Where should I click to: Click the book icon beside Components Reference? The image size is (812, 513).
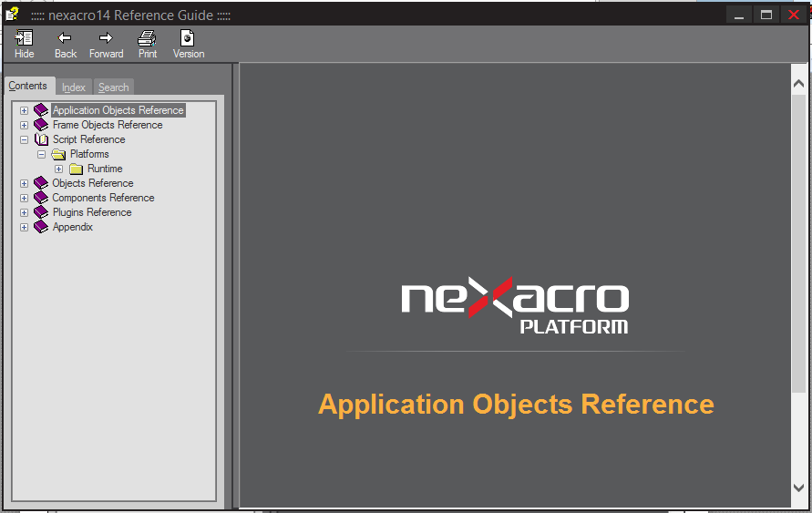pos(41,198)
